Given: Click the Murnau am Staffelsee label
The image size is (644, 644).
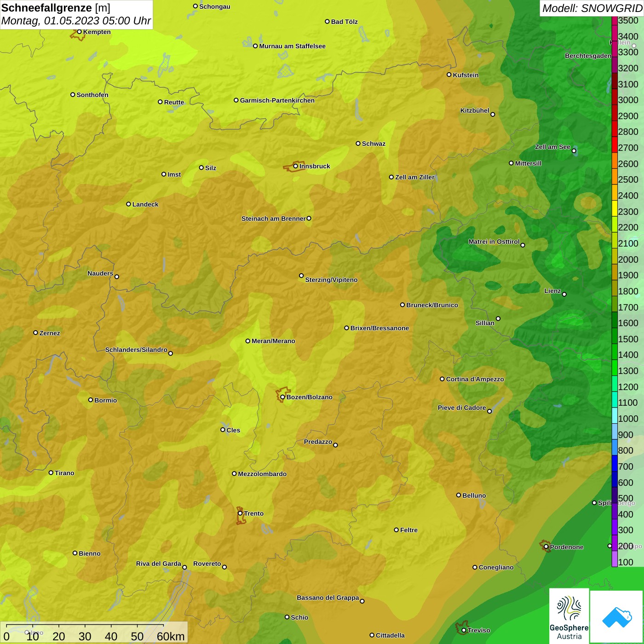Looking at the screenshot, I should [292, 46].
